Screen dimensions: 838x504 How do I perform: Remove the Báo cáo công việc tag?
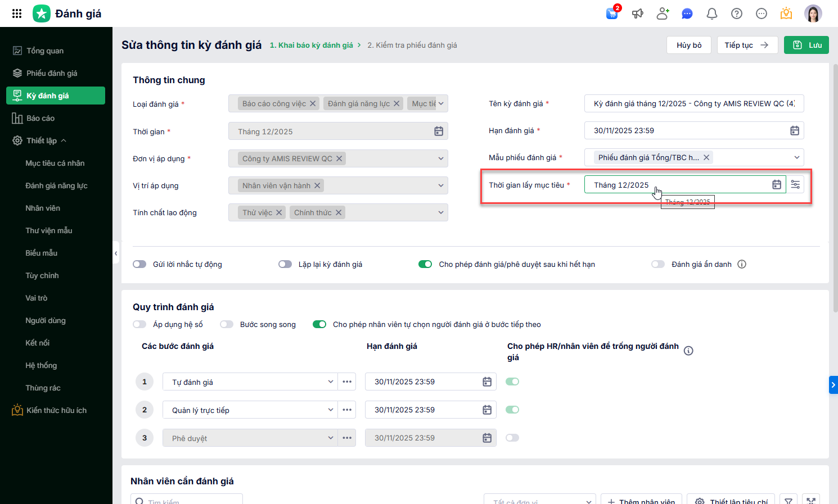point(313,104)
